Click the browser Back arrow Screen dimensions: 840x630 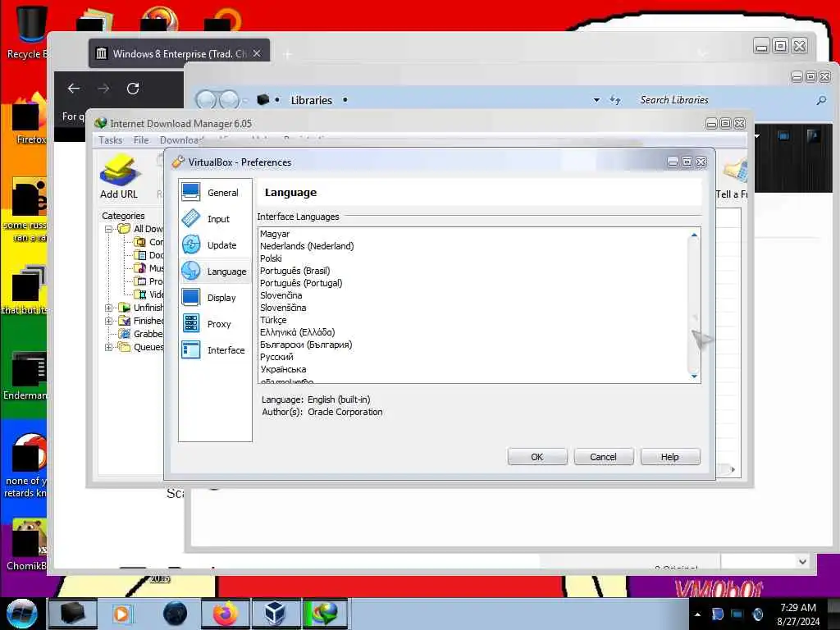coord(74,89)
